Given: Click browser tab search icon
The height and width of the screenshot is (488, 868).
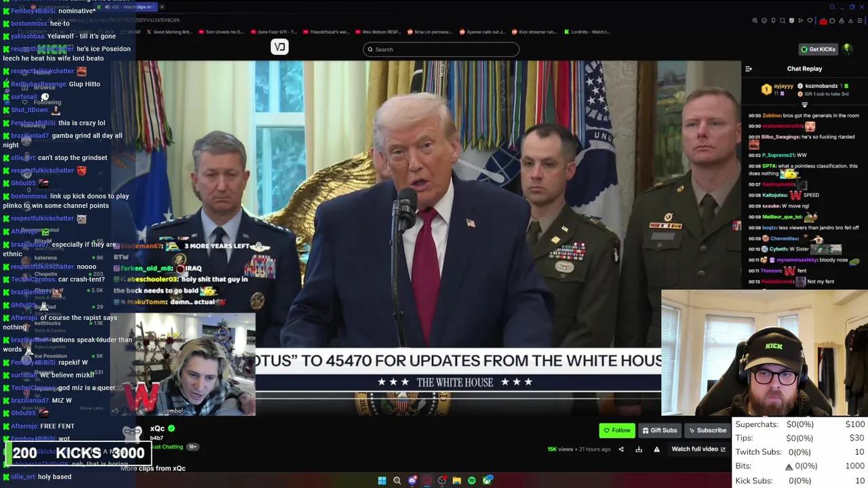Looking at the screenshot, I should pos(832,7).
